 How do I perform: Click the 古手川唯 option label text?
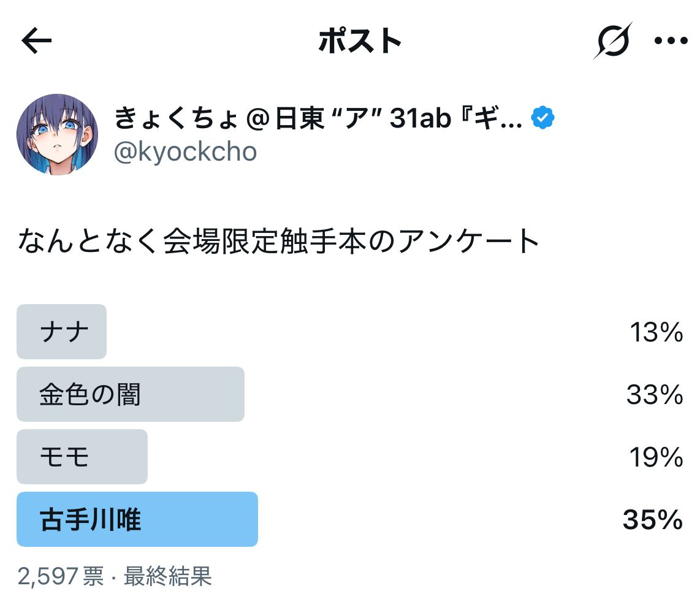(90, 519)
